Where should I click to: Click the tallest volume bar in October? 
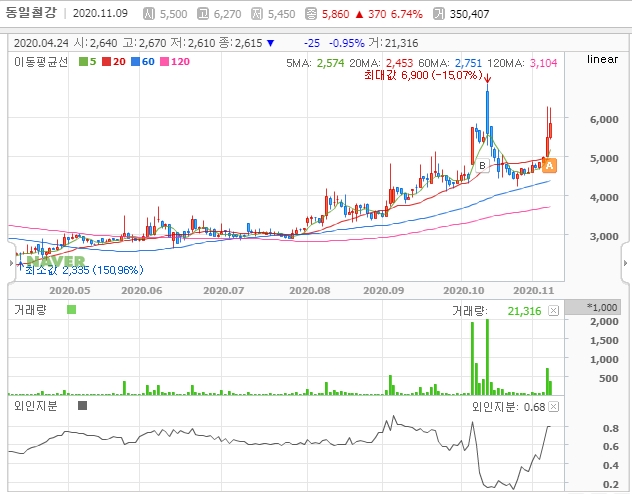click(x=487, y=357)
